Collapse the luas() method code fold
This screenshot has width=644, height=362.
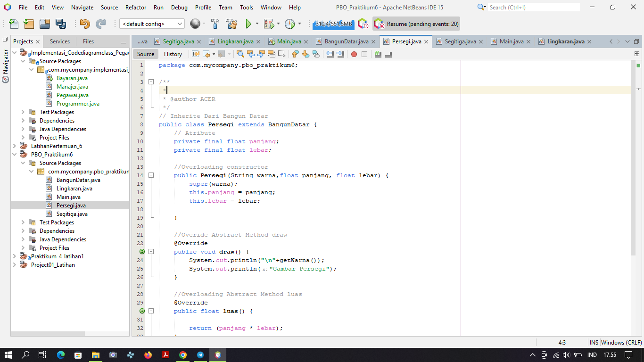(151, 311)
